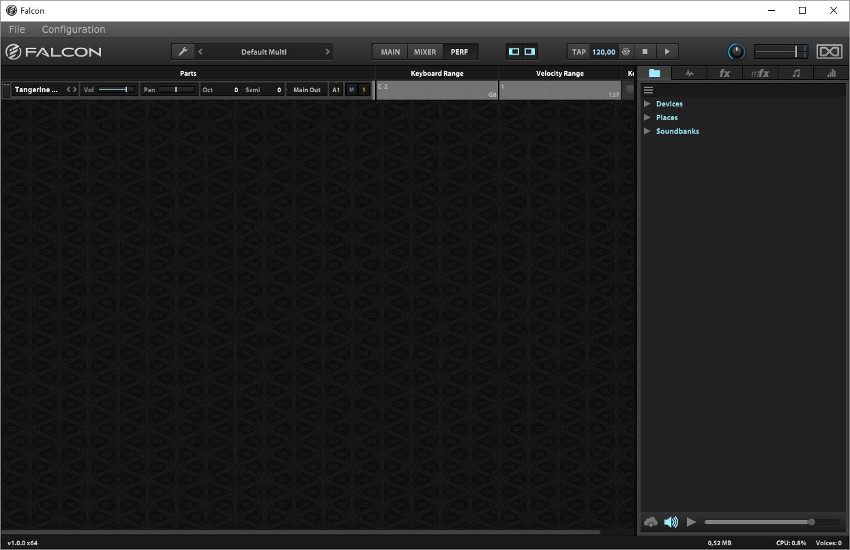Open the fx browser tab
The height and width of the screenshot is (550, 850).
(x=724, y=73)
